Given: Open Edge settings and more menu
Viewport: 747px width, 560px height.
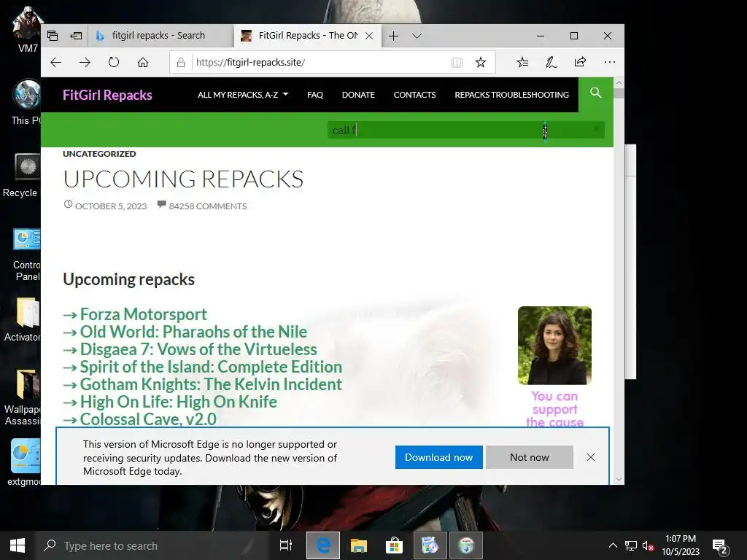Looking at the screenshot, I should tap(609, 62).
